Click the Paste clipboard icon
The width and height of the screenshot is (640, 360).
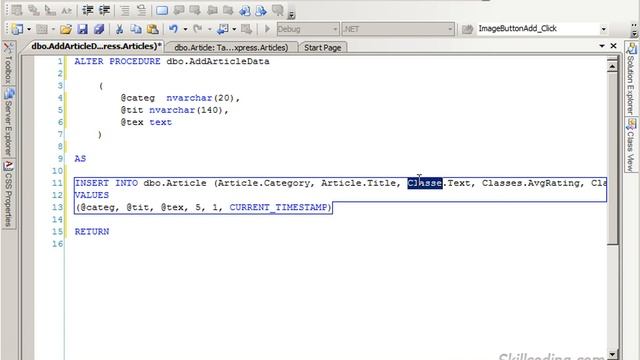153,29
